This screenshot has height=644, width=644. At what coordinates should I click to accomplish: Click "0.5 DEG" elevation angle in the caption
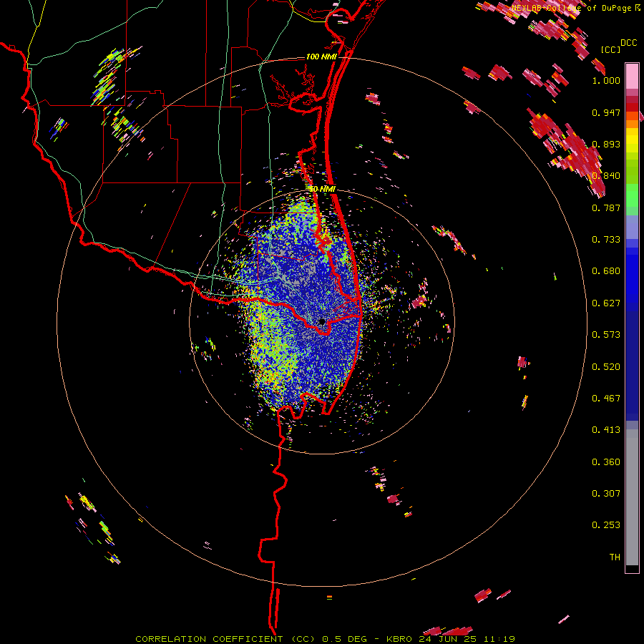(344, 639)
